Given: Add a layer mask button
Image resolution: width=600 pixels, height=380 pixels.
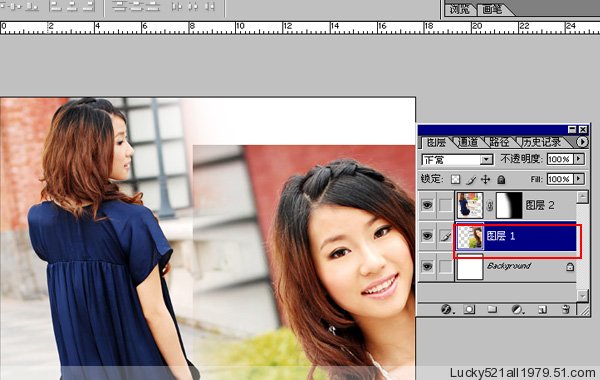Looking at the screenshot, I should (x=470, y=309).
